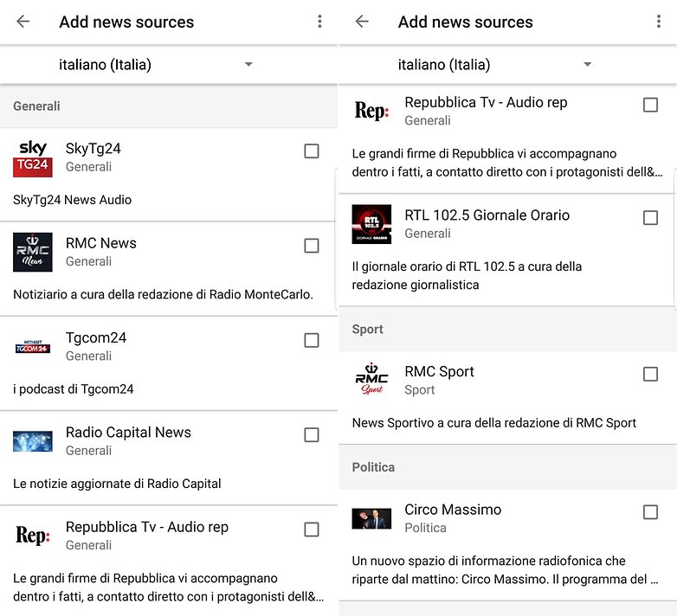Click the Tgcom24 source title
The image size is (677, 616).
pyautogui.click(x=96, y=337)
